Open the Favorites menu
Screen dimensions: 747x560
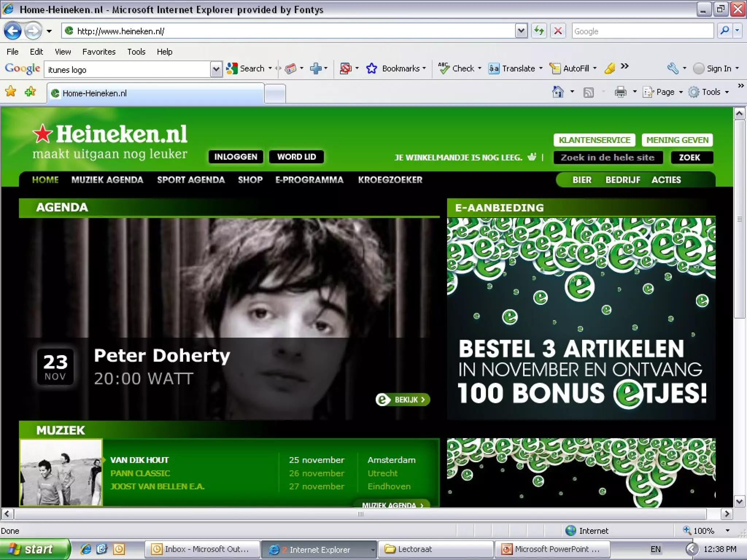98,52
